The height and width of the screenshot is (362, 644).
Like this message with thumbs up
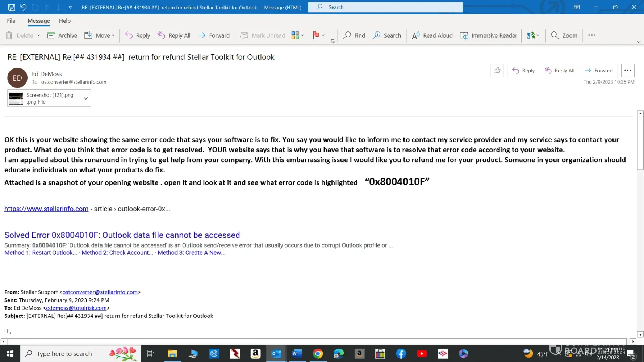[x=497, y=71]
